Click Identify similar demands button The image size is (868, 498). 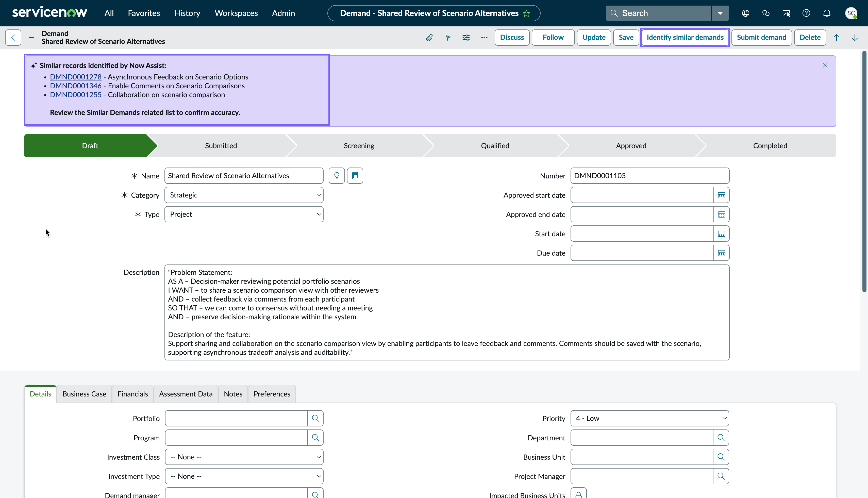[x=685, y=37]
